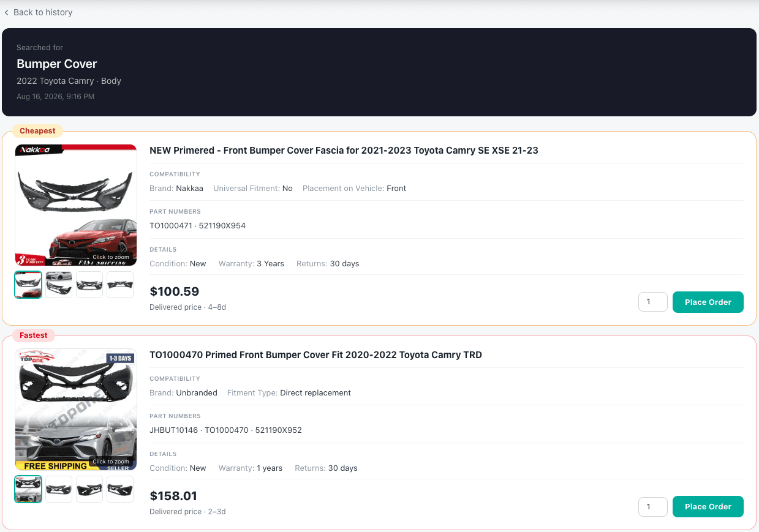Screen dimensions: 759x532
Task: Click the Cheapest badge
Action: click(37, 131)
